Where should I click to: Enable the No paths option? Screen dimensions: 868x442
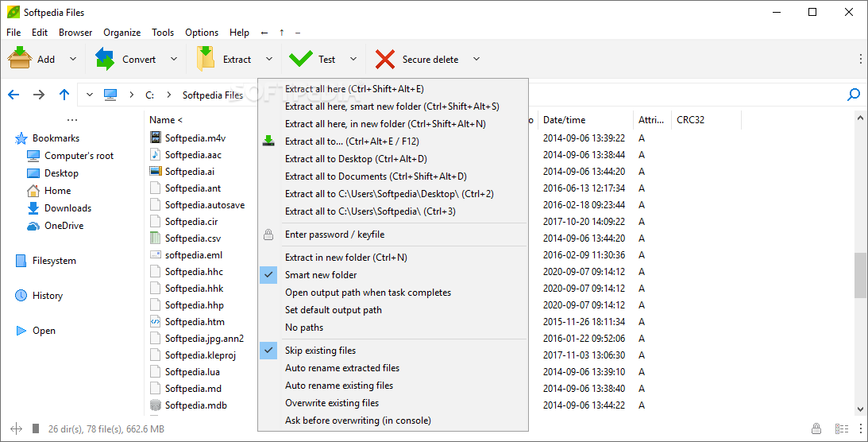393,328
